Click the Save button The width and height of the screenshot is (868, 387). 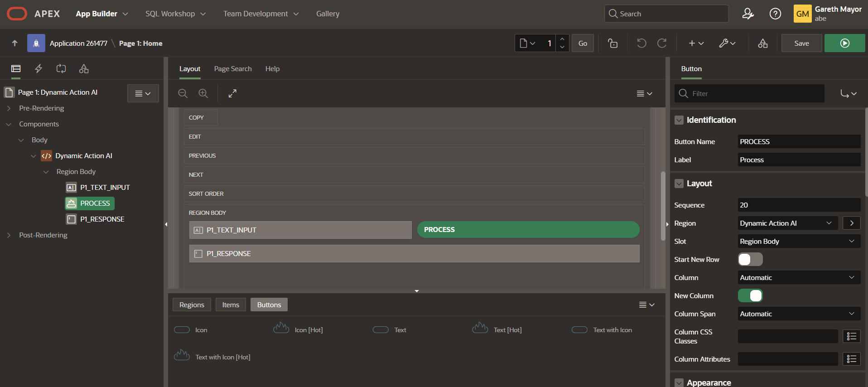click(801, 43)
